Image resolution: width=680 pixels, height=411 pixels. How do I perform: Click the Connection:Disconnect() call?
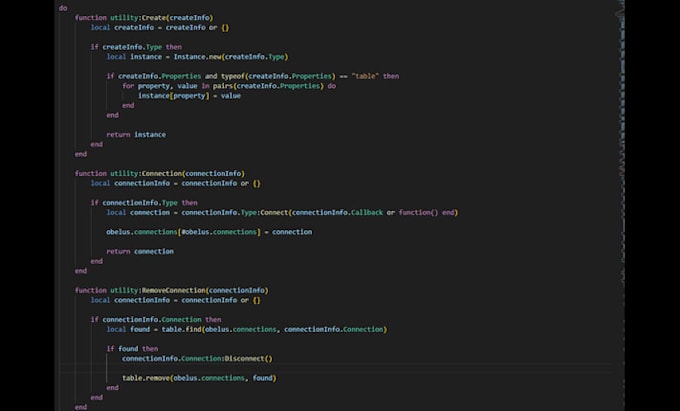197,359
